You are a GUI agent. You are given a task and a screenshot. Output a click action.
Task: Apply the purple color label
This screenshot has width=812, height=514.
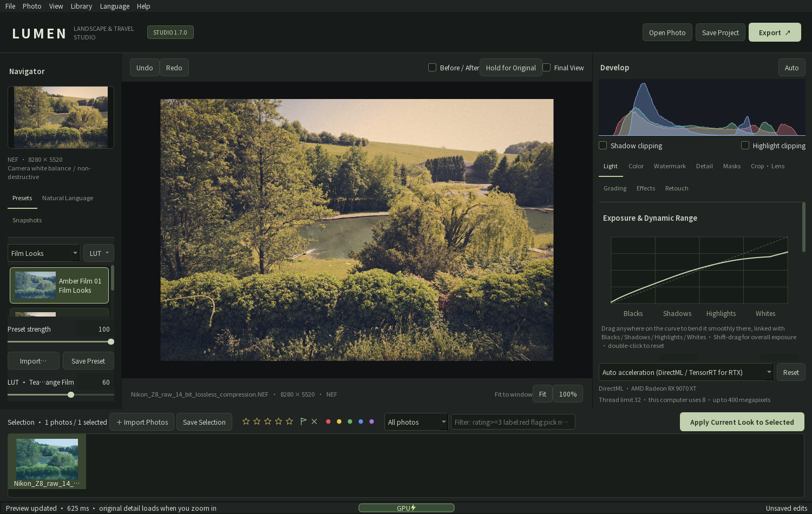[371, 421]
